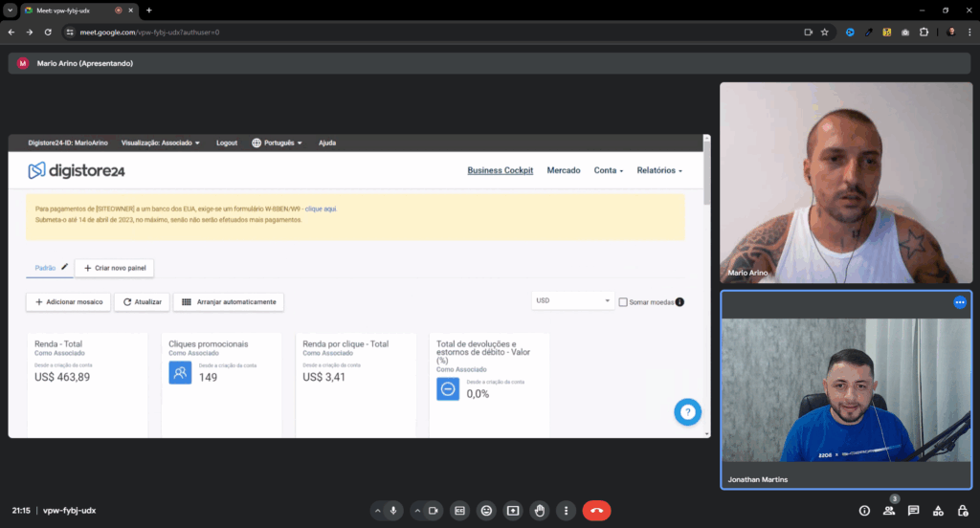980x528 pixels.
Task: Bookmark this page with the star icon
Action: (x=824, y=32)
